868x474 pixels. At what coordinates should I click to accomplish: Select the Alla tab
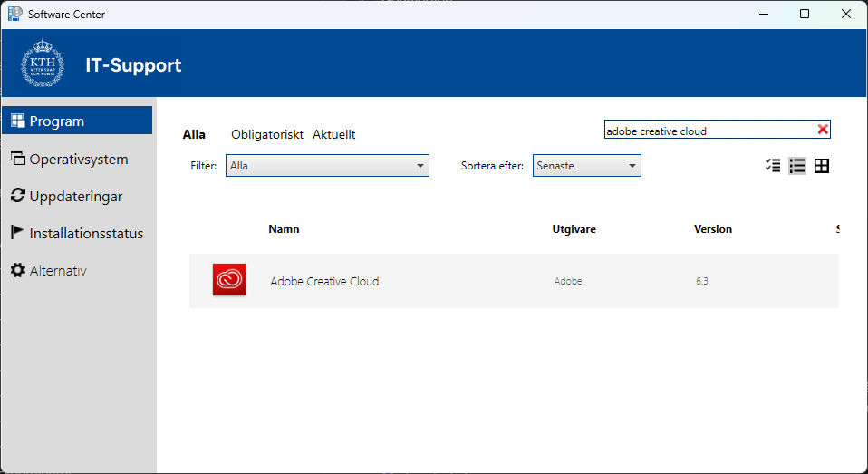194,134
